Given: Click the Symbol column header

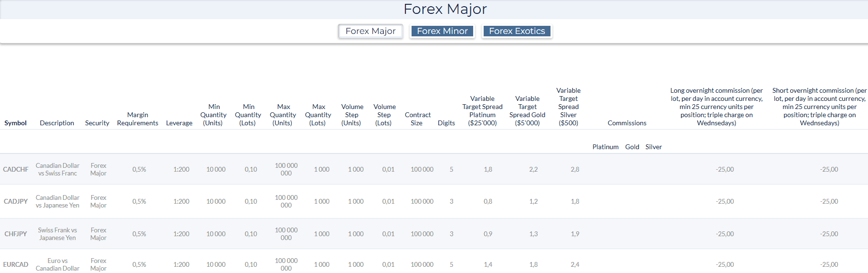Looking at the screenshot, I should click(15, 123).
